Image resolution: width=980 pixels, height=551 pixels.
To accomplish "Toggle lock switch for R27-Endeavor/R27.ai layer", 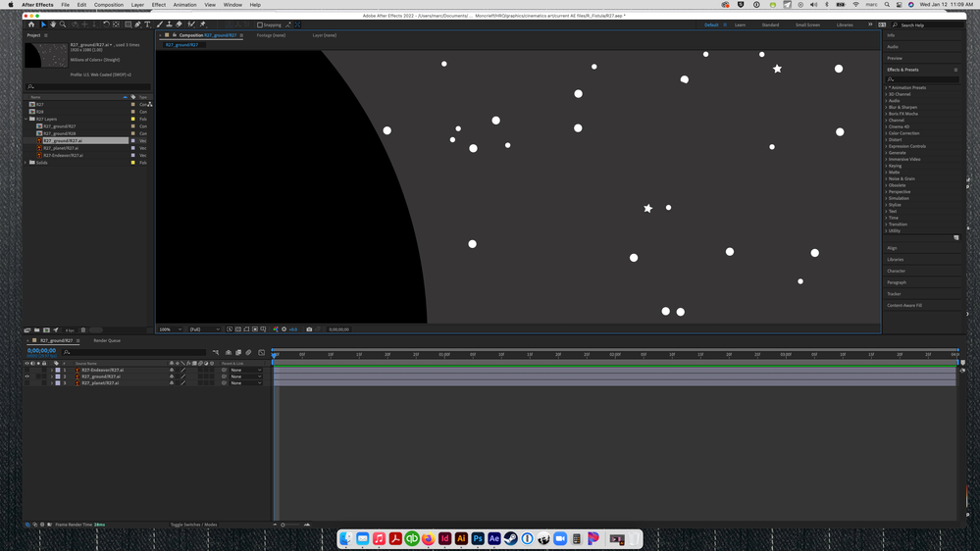I will pyautogui.click(x=44, y=370).
